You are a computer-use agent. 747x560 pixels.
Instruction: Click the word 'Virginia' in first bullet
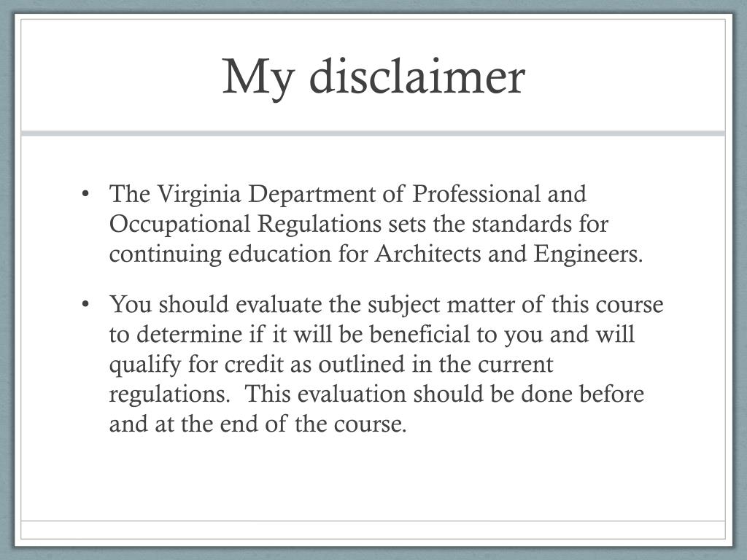pos(199,195)
